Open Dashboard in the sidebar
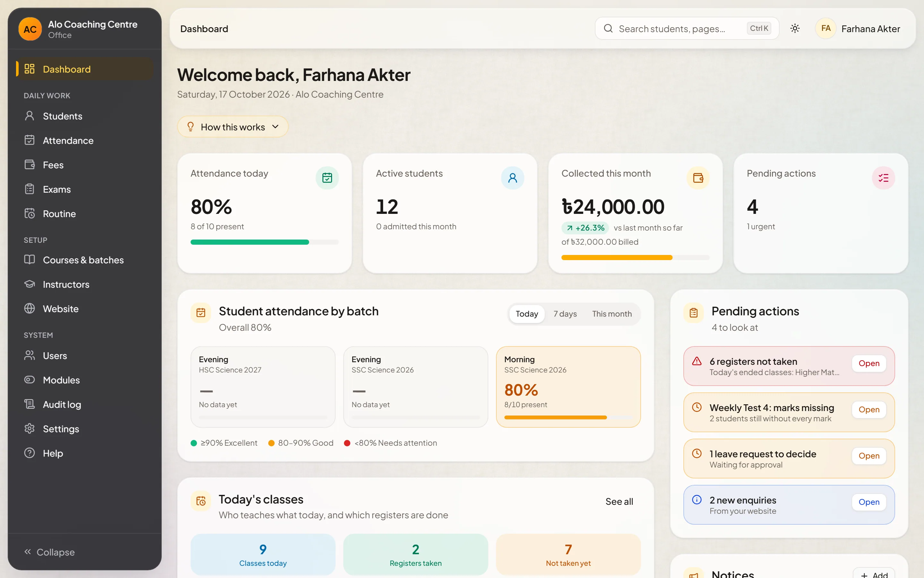Image resolution: width=924 pixels, height=578 pixels. [84, 69]
